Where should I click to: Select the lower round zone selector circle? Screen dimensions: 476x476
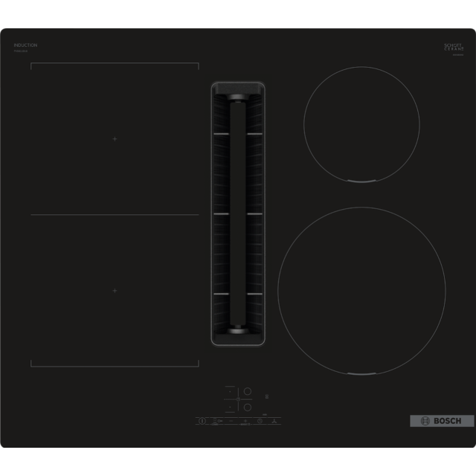click(248, 408)
